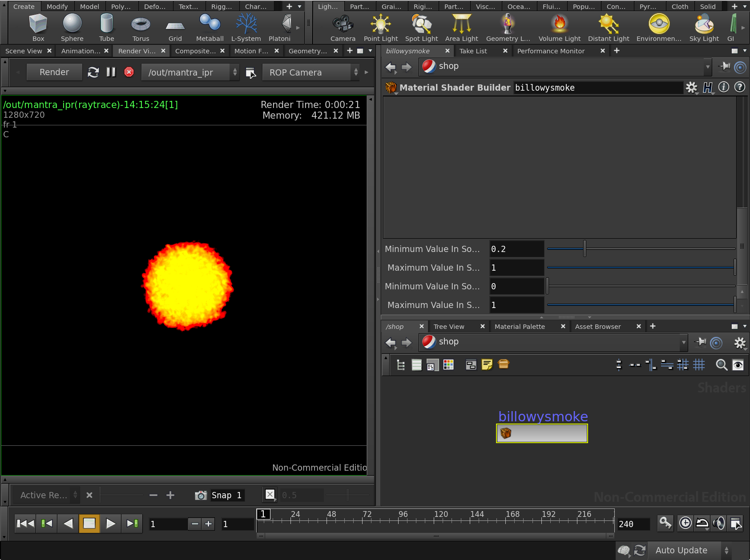Open network view search magnifier
Viewport: 750px width, 560px height.
721,365
